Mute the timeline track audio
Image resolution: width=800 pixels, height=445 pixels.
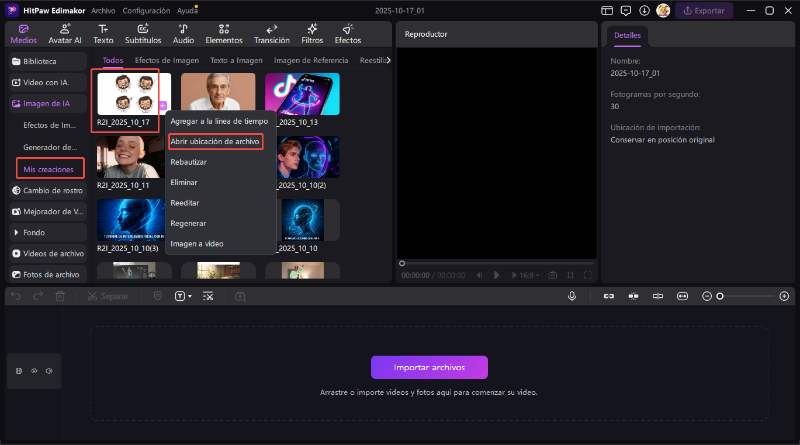tap(48, 371)
